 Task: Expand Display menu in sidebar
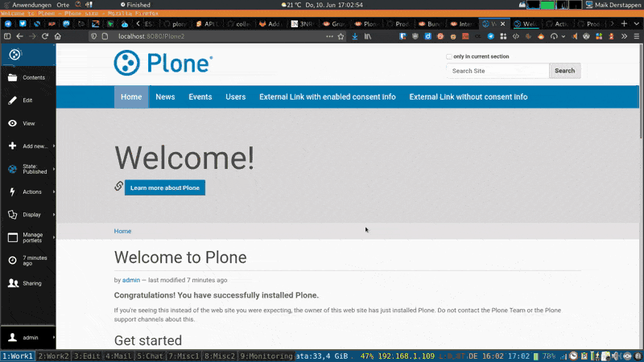pos(28,215)
